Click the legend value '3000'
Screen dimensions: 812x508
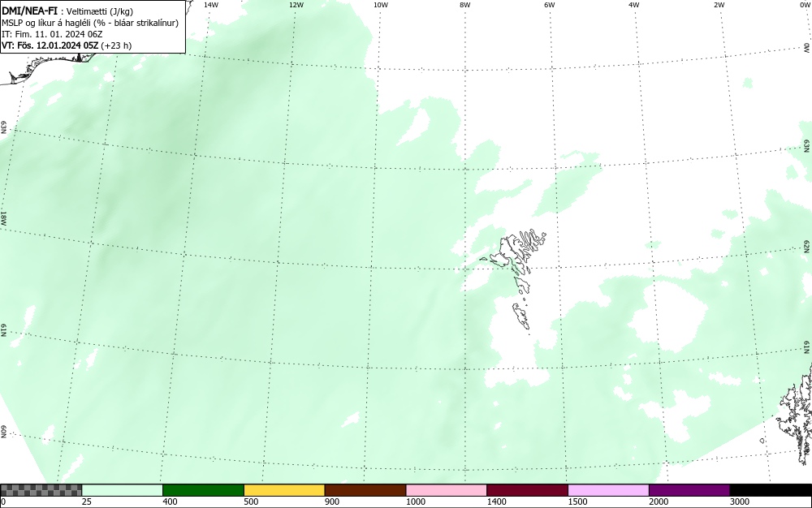(x=740, y=502)
